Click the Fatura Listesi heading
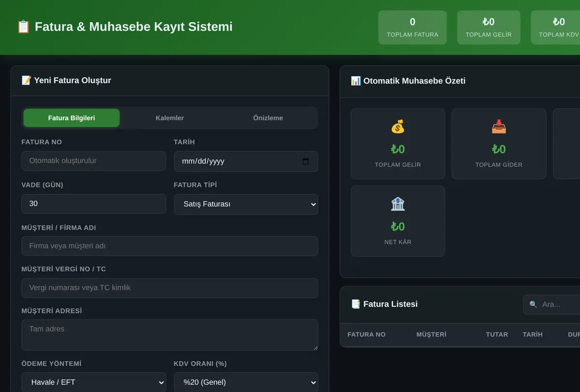 tap(391, 304)
